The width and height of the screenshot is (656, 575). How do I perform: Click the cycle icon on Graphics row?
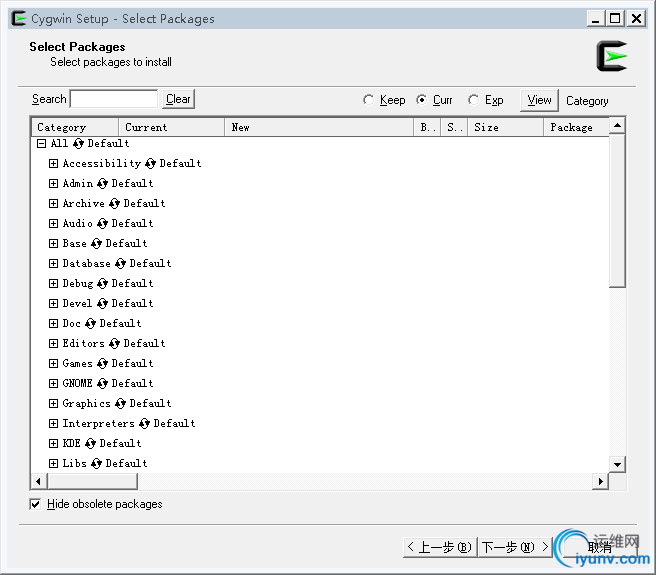[120, 404]
